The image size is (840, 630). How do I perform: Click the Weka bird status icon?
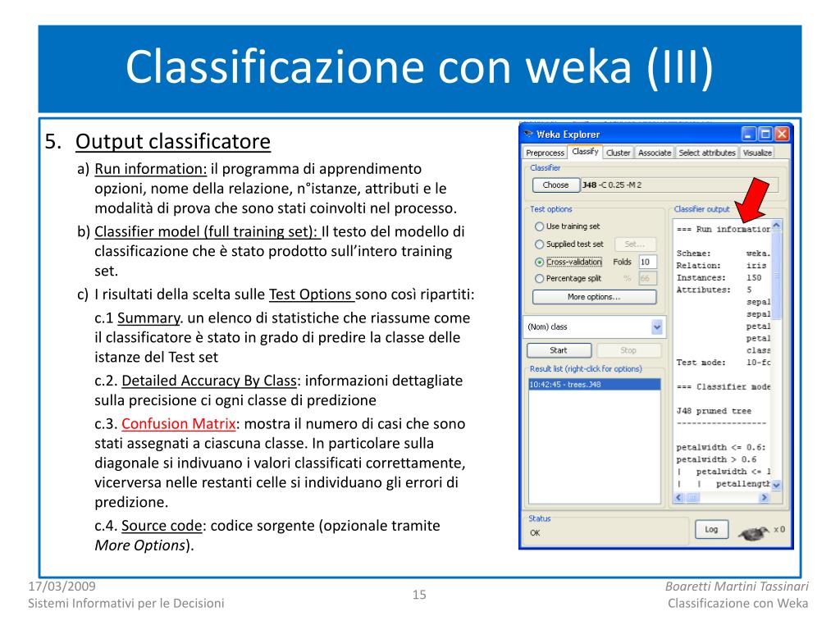coord(753,532)
